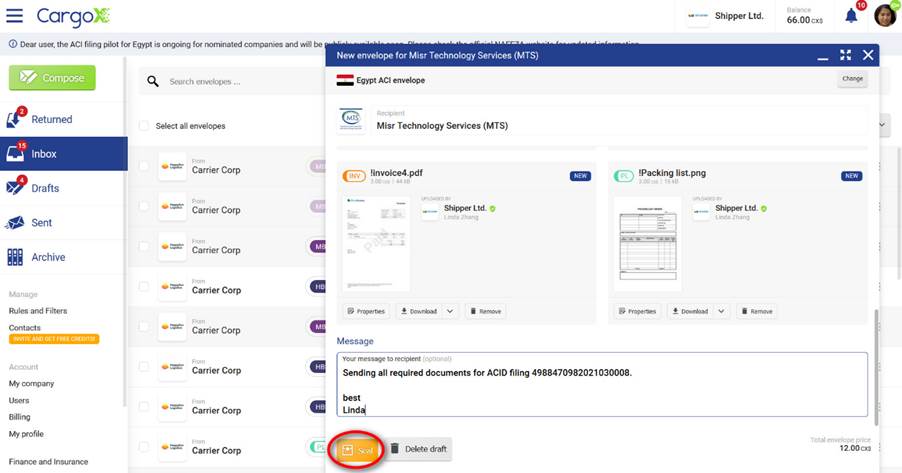The height and width of the screenshot is (473, 902).
Task: Download invoice4.pdf
Action: pyautogui.click(x=419, y=311)
